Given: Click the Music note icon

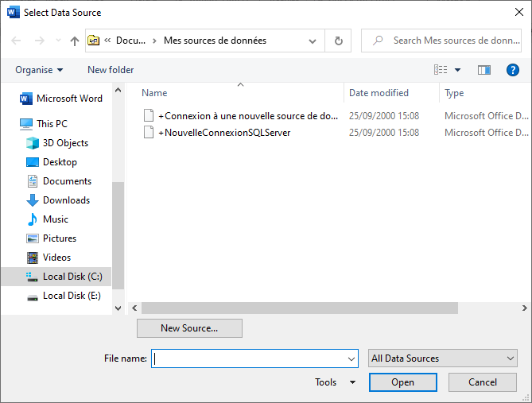Looking at the screenshot, I should coord(33,219).
